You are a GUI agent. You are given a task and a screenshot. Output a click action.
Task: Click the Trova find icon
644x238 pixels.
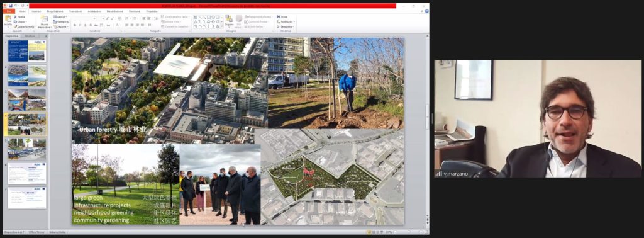coord(282,17)
